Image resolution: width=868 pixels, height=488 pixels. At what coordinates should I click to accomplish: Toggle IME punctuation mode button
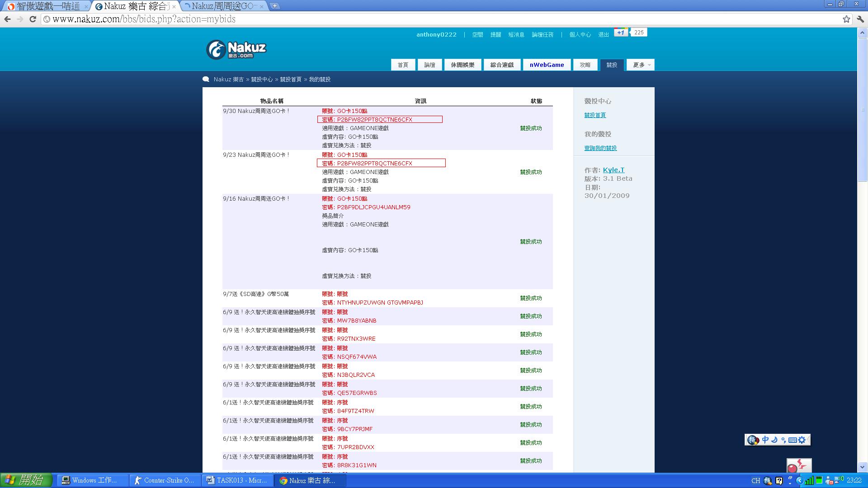tap(783, 440)
